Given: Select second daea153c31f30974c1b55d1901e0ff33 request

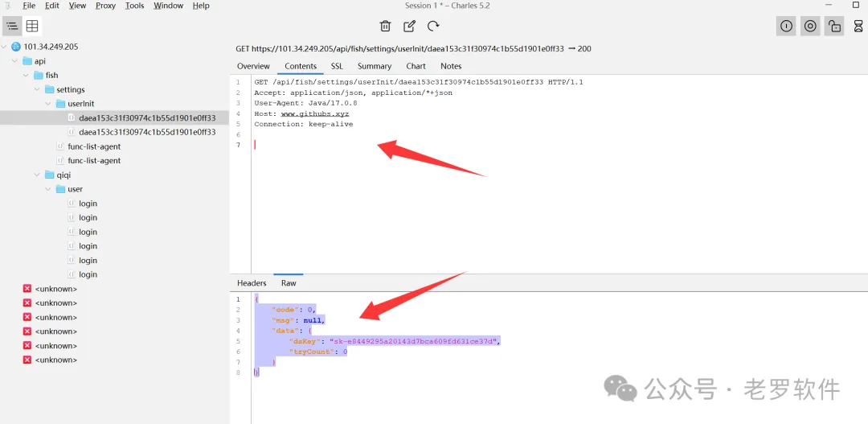Looking at the screenshot, I should [147, 132].
